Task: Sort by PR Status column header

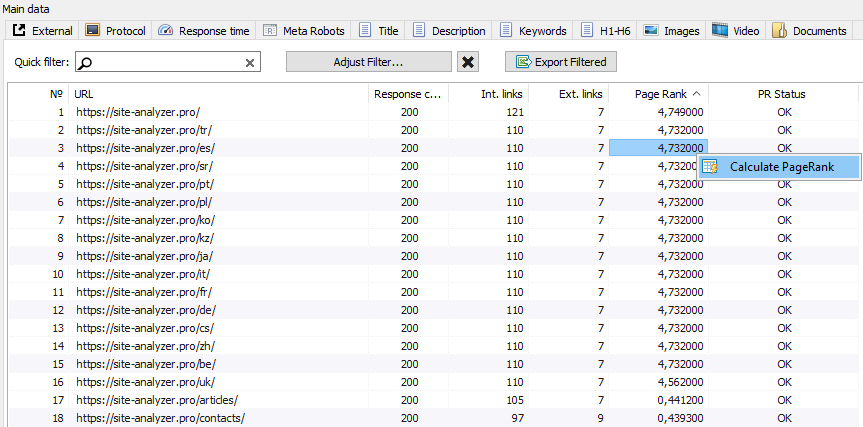Action: coord(784,94)
